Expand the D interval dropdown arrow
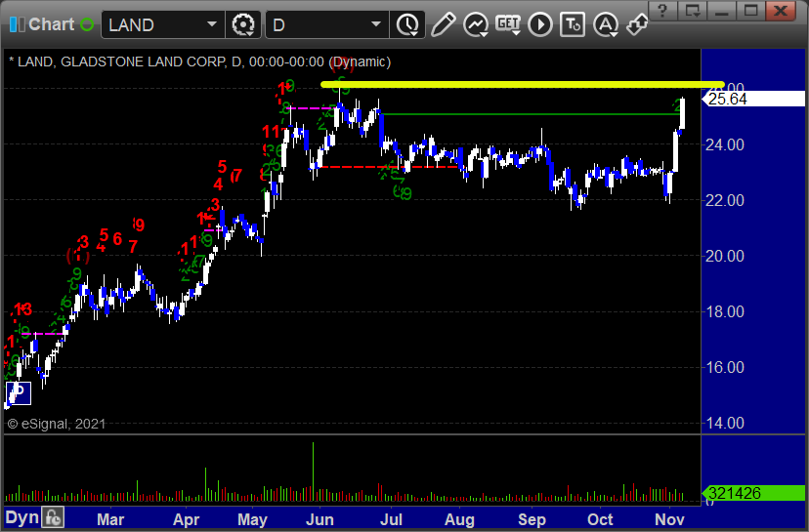Viewport: 809px width, 532px height. point(376,24)
